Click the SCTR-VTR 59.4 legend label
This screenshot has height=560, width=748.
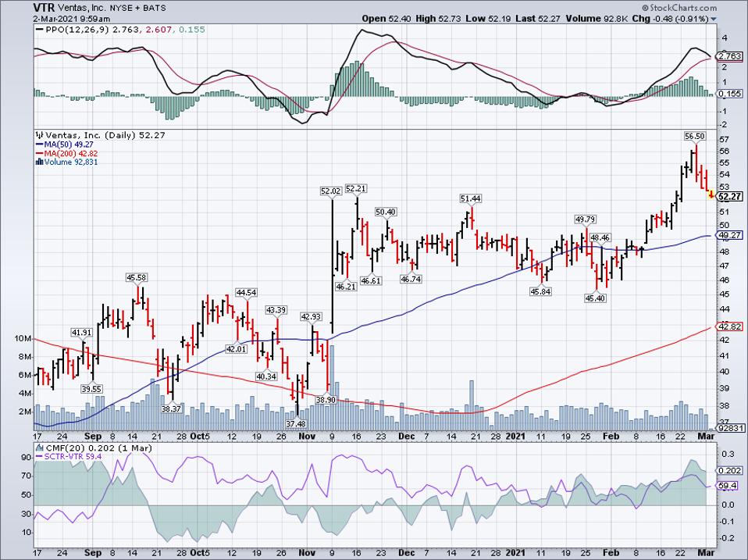pos(73,456)
